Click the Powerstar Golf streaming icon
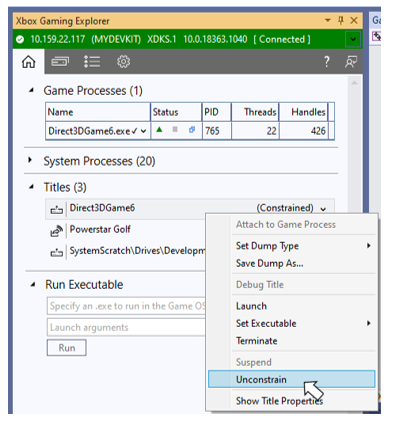 [56, 231]
